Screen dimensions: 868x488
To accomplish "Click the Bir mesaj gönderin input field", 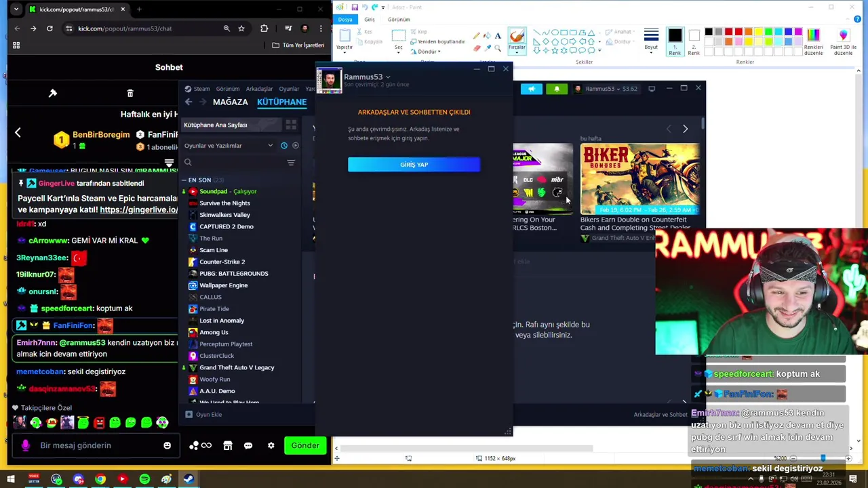I will pos(88,445).
